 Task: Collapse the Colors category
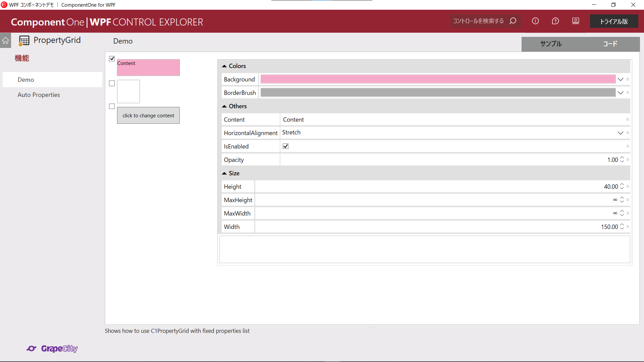pos(224,66)
